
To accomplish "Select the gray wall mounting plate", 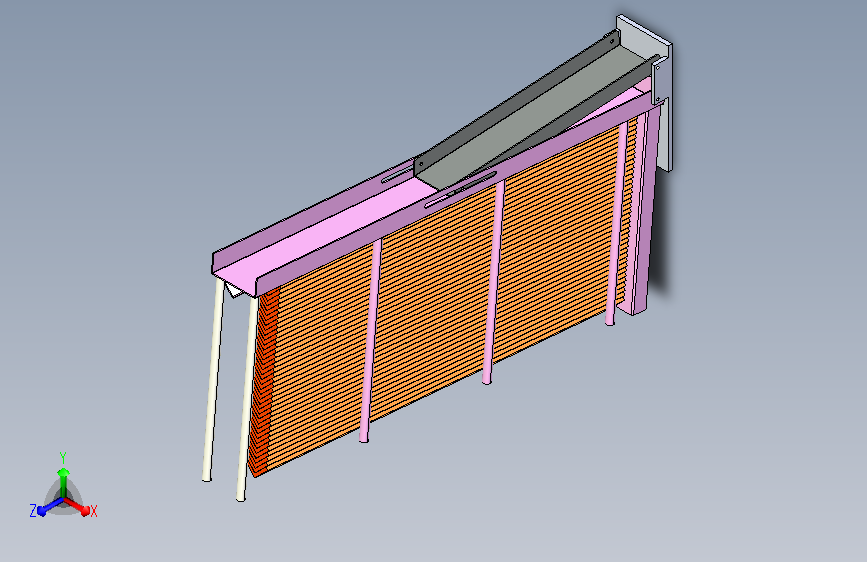I will pos(662,94).
